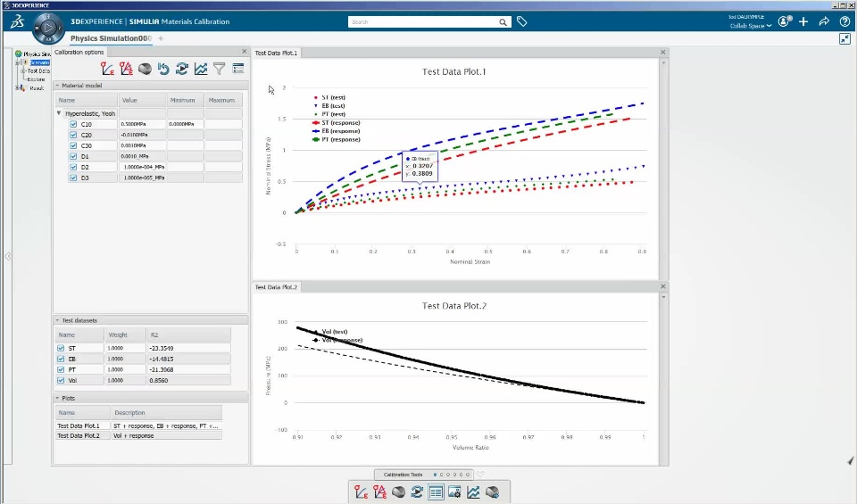The height and width of the screenshot is (504, 857).
Task: Open the plot chart icon in Calibration options
Action: click(201, 69)
